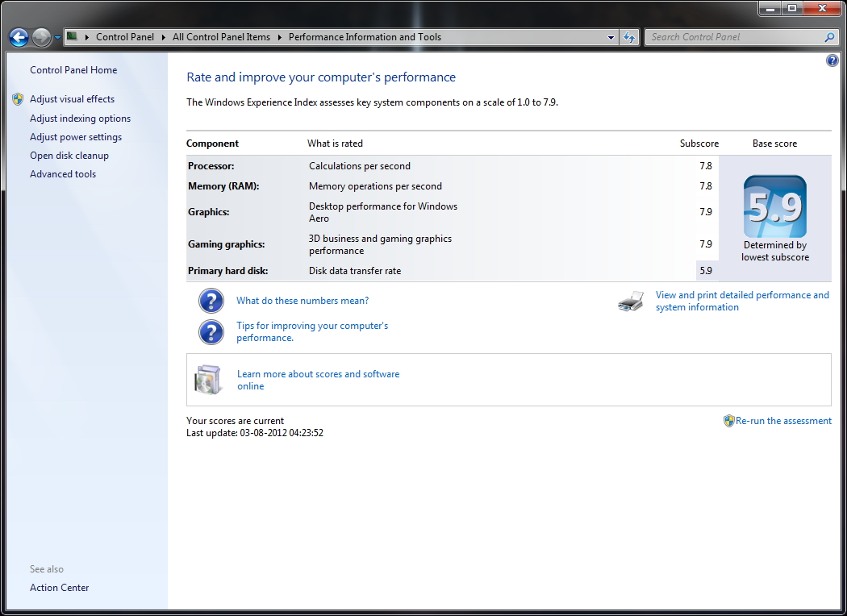Open the recent pages dropdown arrow
Screen dimensions: 847x616
[57, 38]
